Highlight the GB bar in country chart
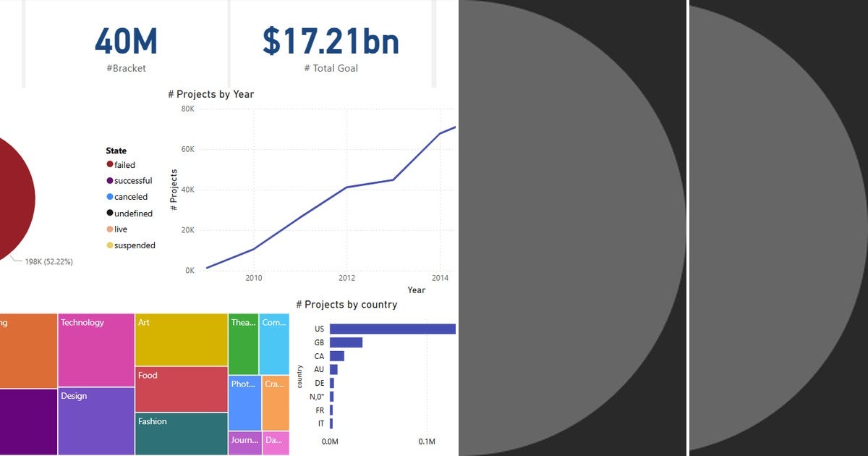This screenshot has height=456, width=868. [x=346, y=342]
